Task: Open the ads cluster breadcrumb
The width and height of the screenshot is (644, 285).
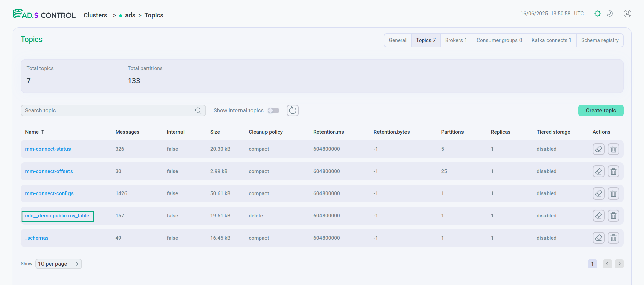Action: pyautogui.click(x=130, y=15)
